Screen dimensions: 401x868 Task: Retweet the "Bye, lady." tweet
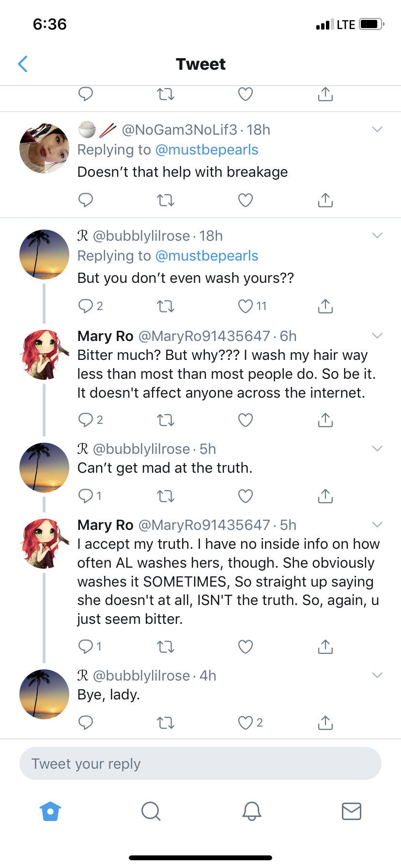tap(166, 723)
